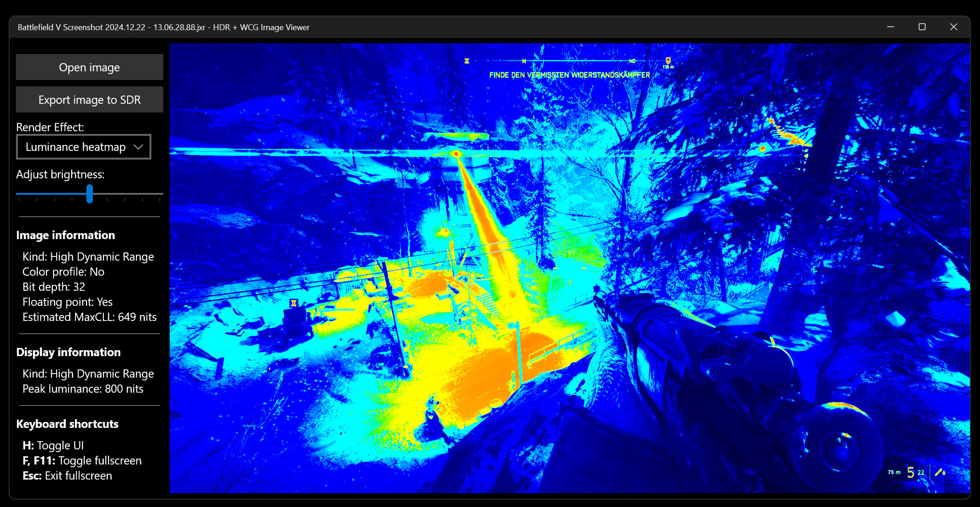Click the Adjust brightness slider thumb
The image size is (980, 507).
coord(90,194)
